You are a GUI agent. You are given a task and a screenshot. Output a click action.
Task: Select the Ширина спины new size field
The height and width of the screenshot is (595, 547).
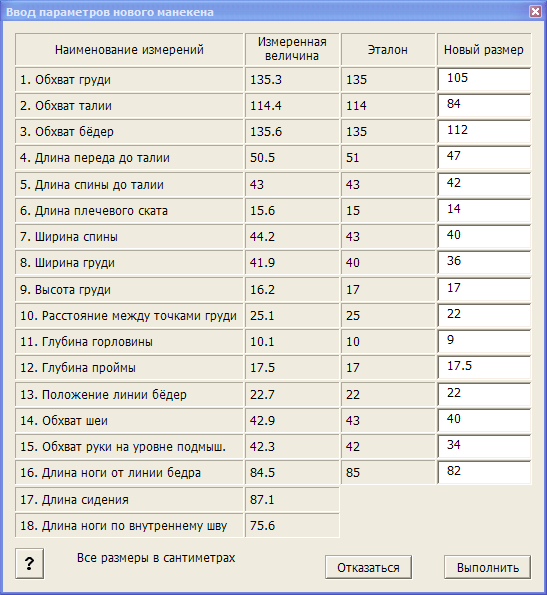[484, 236]
